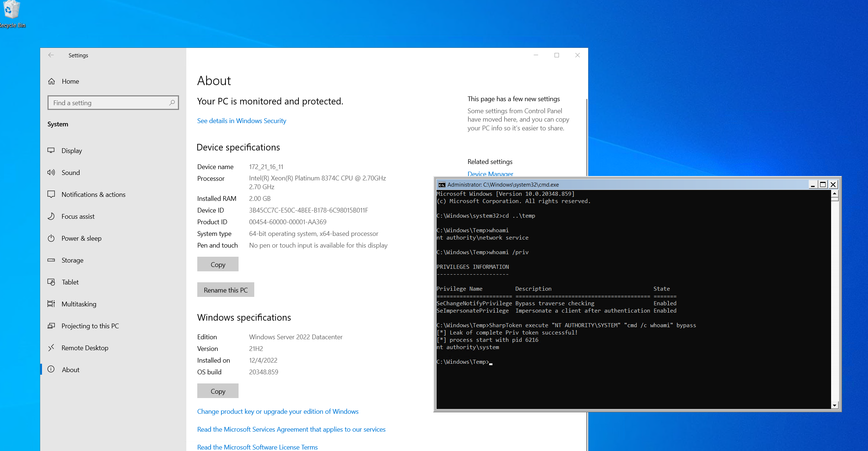Open the Microsoft Software License Terms link
Screen dimensions: 868x451
point(257,447)
